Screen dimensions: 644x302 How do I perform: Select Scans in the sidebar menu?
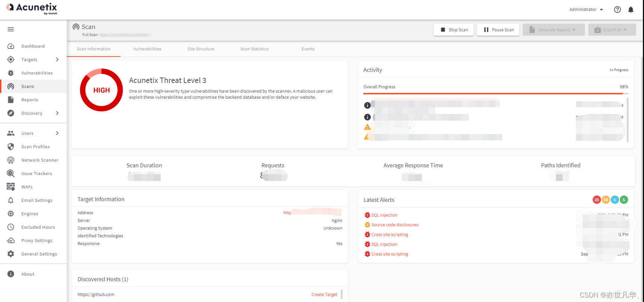[x=33, y=86]
